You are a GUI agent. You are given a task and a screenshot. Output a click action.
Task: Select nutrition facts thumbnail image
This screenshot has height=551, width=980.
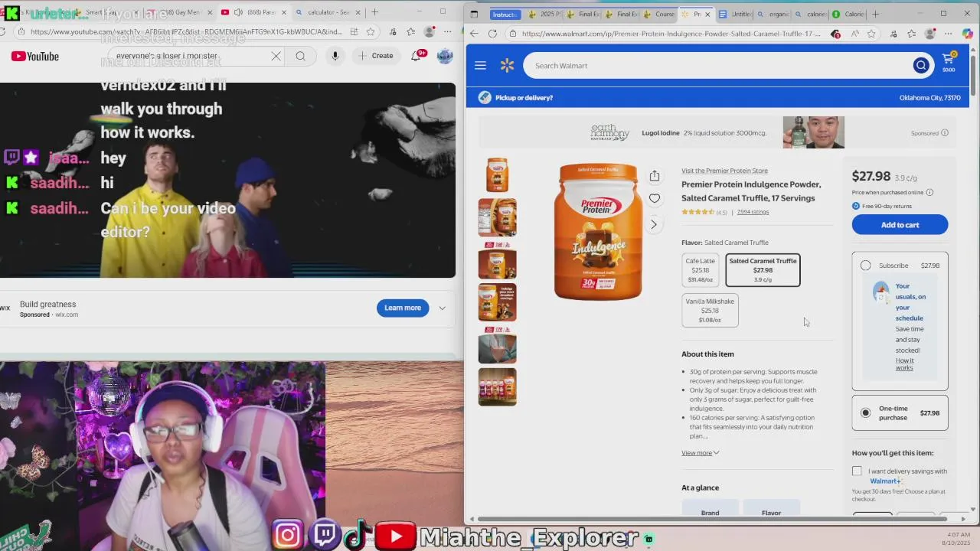(498, 217)
